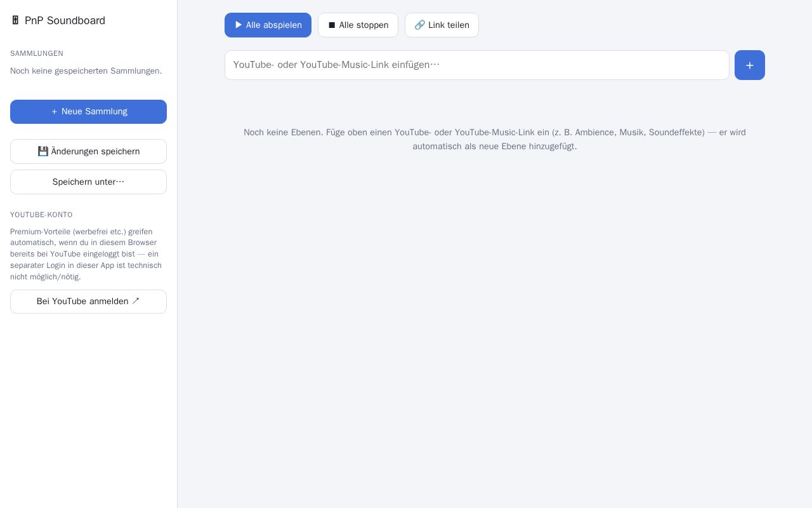
Task: Stop all layers with Alle stoppen
Action: [x=358, y=25]
